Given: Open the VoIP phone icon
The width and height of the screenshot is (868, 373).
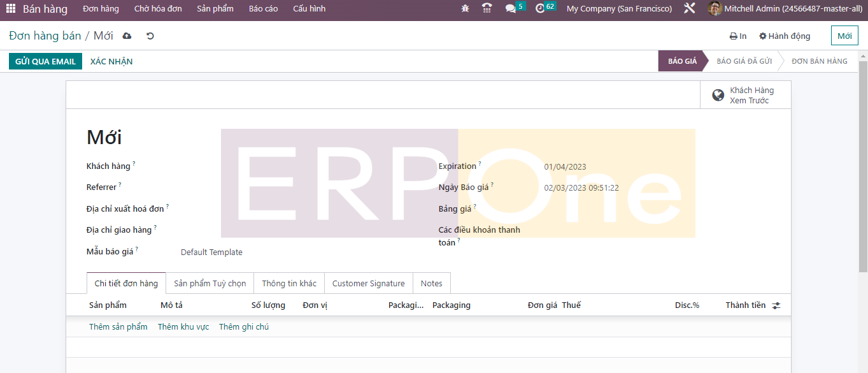Looking at the screenshot, I should click(487, 9).
